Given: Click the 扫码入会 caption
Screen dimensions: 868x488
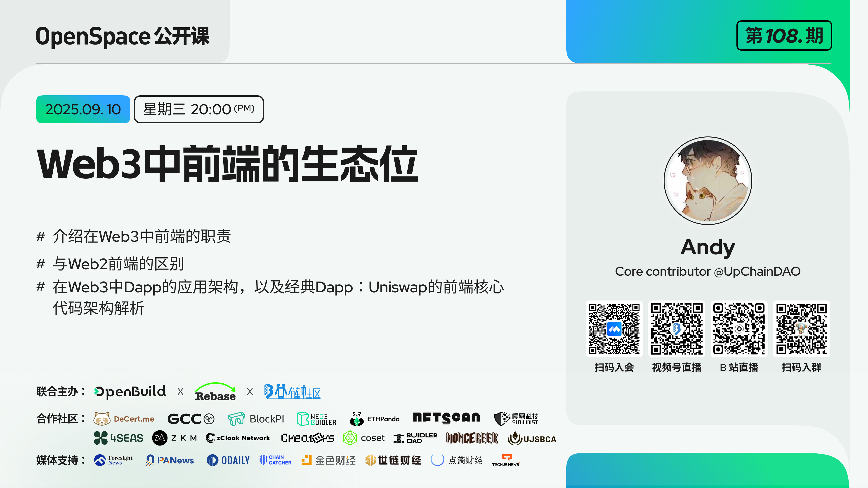Looking at the screenshot, I should click(614, 367).
